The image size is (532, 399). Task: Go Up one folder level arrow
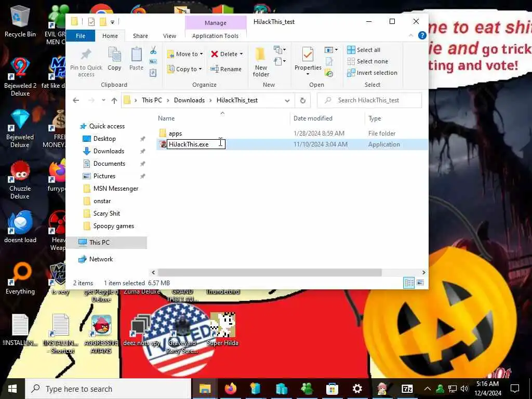114,100
